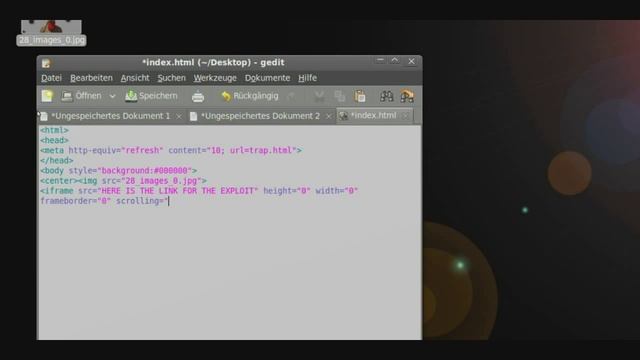Viewport: 640px width, 360px height.
Task: Maximize the gedit window
Action: point(395,61)
